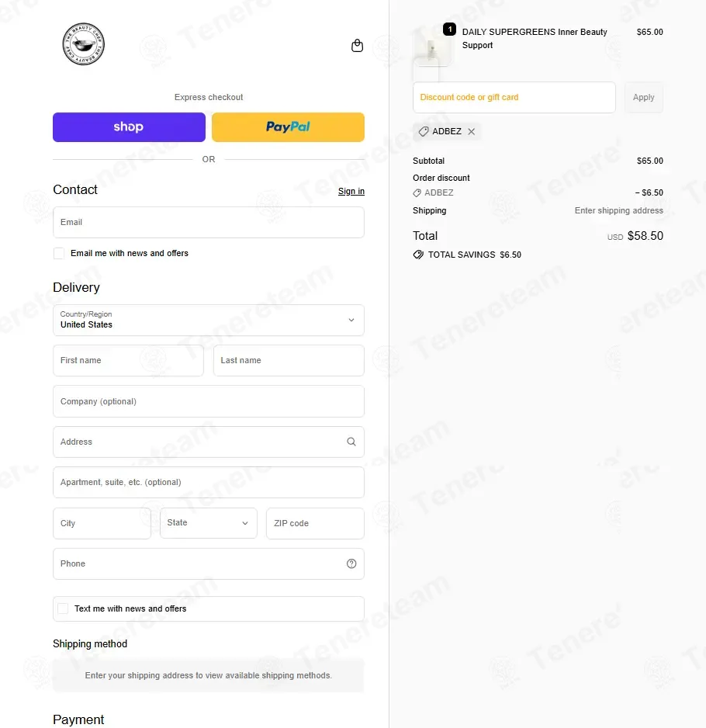Screen dimensions: 706x728
Task: Click the search icon in Address field
Action: tap(351, 442)
